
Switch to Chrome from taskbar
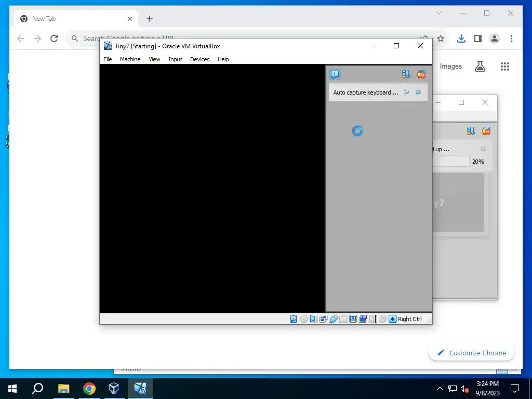[89, 389]
